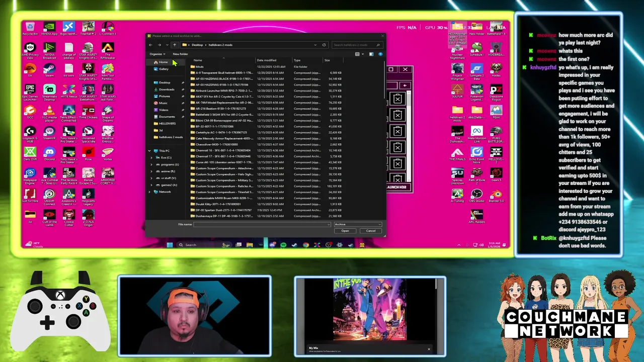Screen dimensions: 644x362
Task: Expand the programs drive node
Action: (151, 164)
